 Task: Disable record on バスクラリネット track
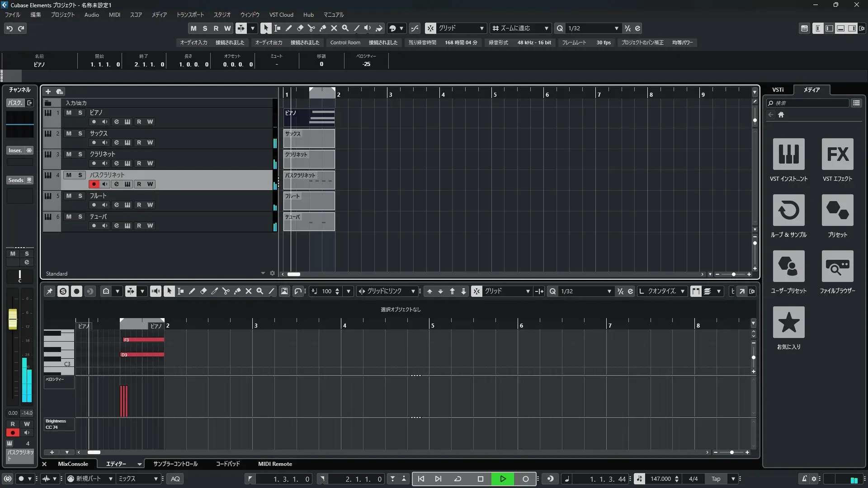94,184
